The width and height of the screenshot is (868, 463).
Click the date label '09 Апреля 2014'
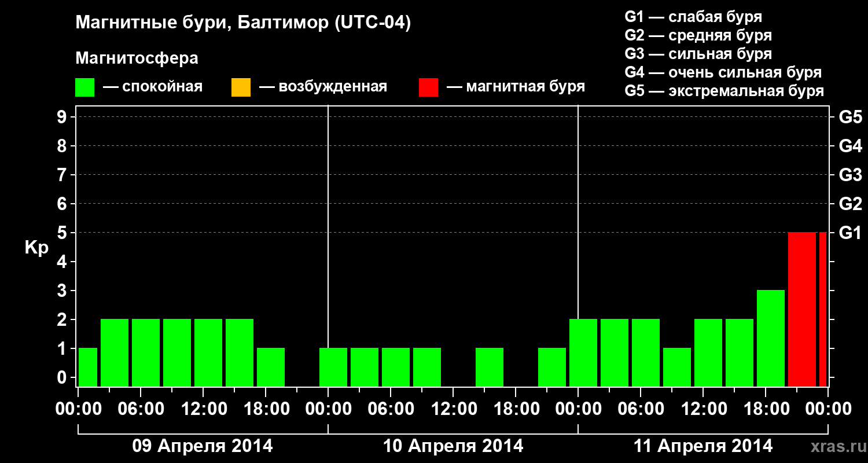203,446
